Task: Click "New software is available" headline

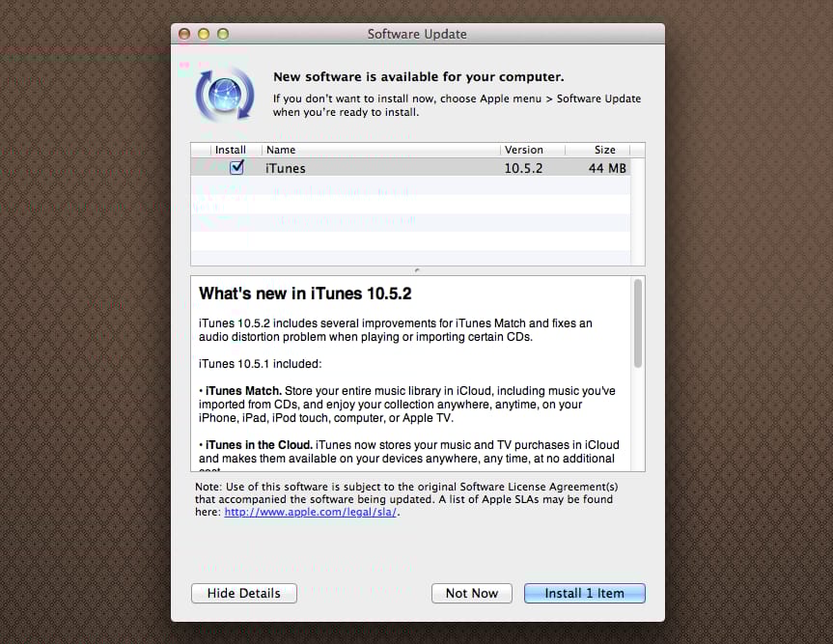Action: pos(419,77)
